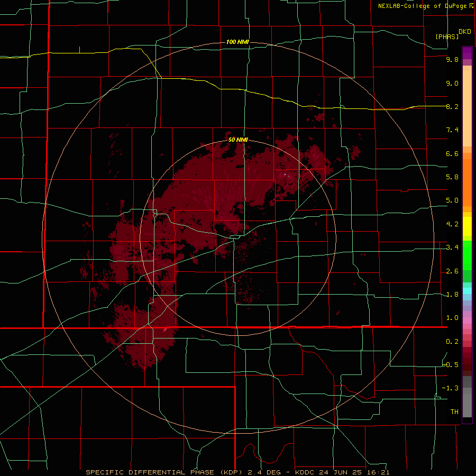476x476 pixels.
Task: Click the 6.6 scale value
Action: point(452,153)
